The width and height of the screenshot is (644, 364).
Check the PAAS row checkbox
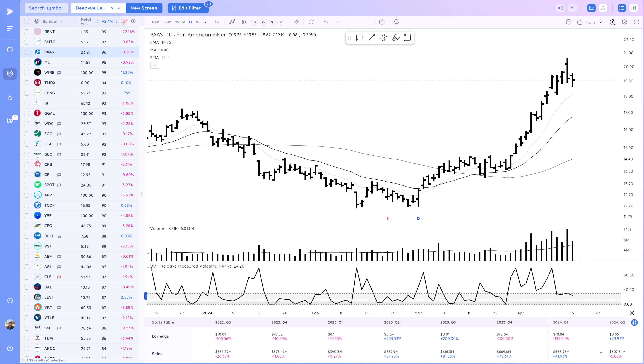(27, 52)
